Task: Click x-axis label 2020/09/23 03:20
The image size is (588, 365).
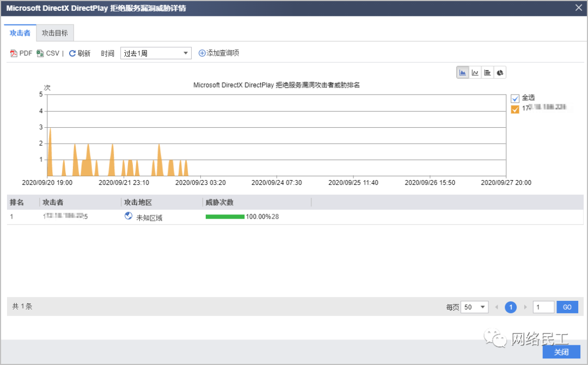Action: [x=200, y=183]
